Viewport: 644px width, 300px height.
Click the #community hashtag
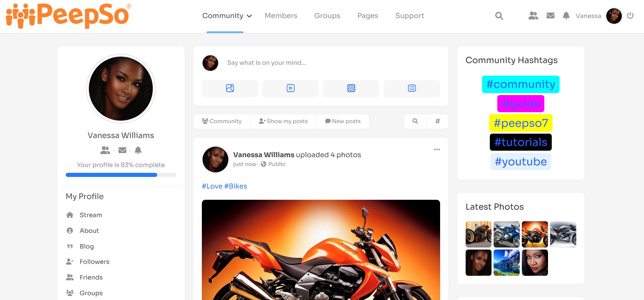[521, 84]
